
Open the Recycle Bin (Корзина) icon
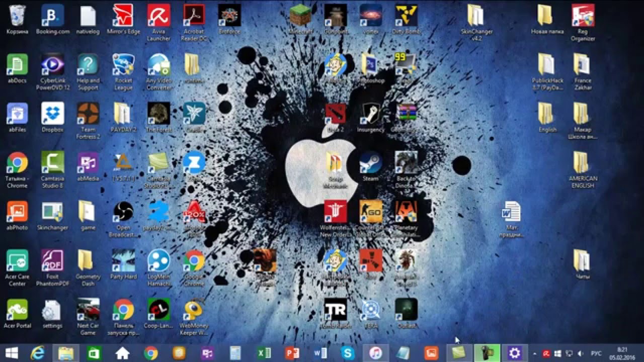tap(17, 16)
